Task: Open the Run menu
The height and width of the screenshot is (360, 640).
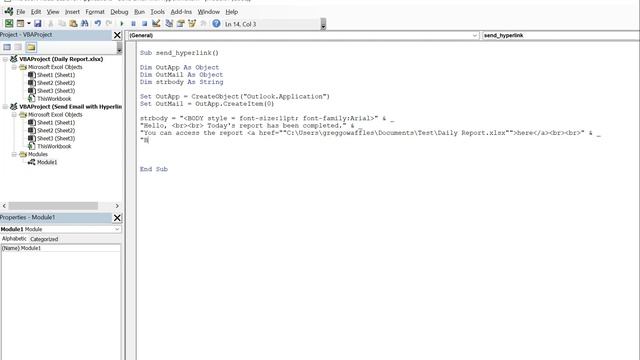Action: click(139, 12)
